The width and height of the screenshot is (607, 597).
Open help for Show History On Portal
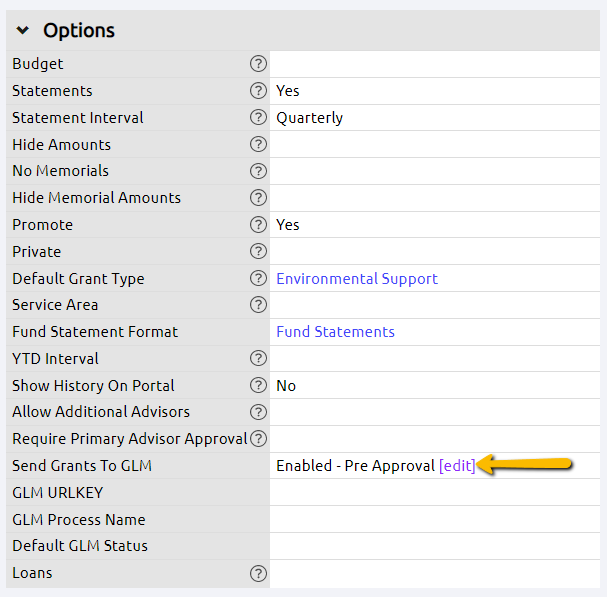(258, 385)
